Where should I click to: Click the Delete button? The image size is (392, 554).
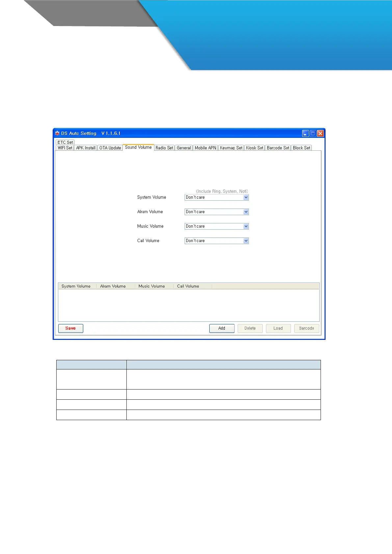click(x=250, y=328)
